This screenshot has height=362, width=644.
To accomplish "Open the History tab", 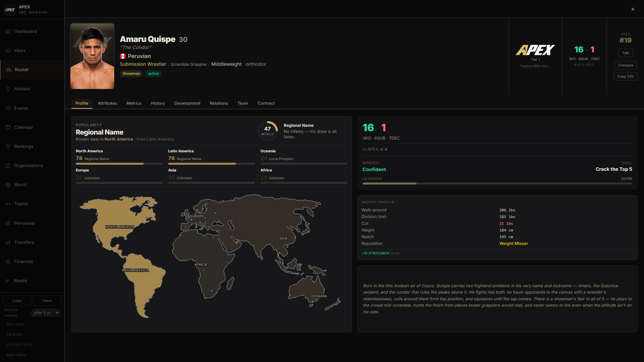I will (158, 103).
